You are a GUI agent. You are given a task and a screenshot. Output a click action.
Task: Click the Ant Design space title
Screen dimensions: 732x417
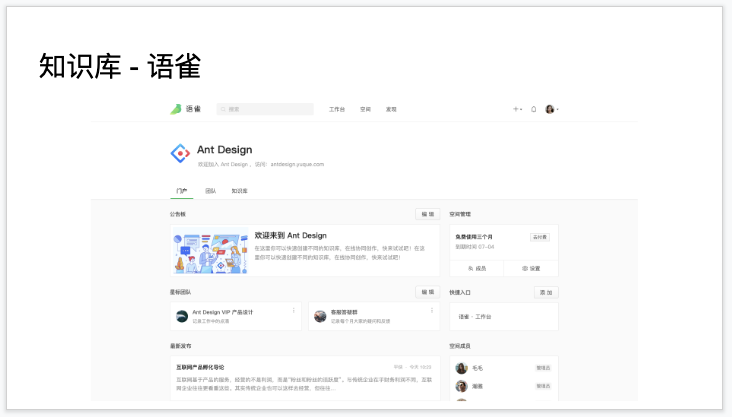tap(225, 149)
